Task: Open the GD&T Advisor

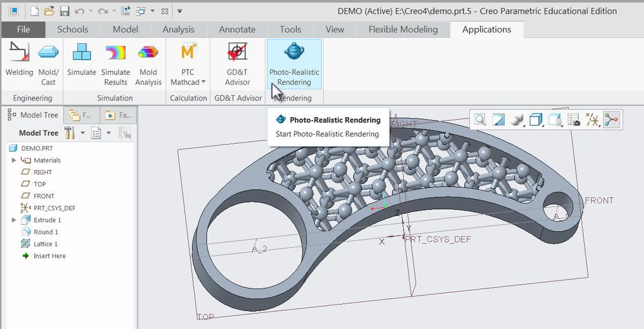Action: pyautogui.click(x=237, y=63)
